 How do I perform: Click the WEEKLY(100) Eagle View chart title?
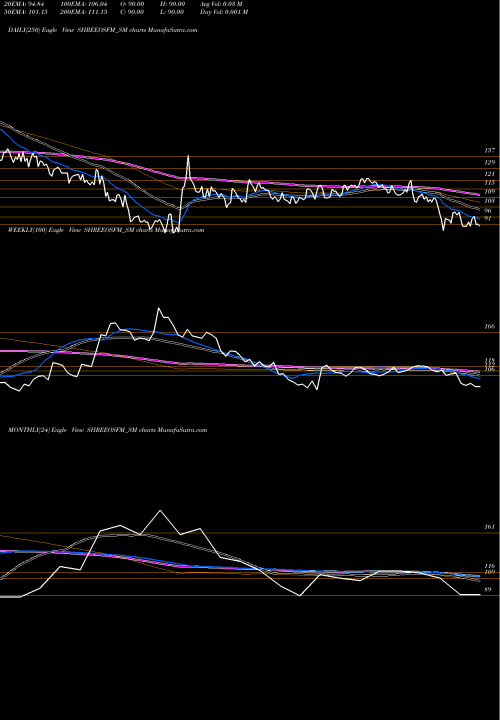point(106,230)
